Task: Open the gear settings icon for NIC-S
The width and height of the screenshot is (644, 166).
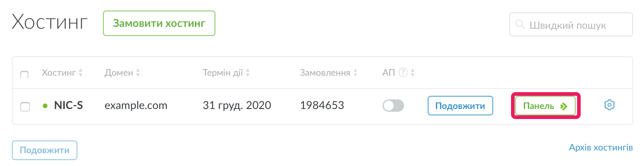Action: click(609, 105)
